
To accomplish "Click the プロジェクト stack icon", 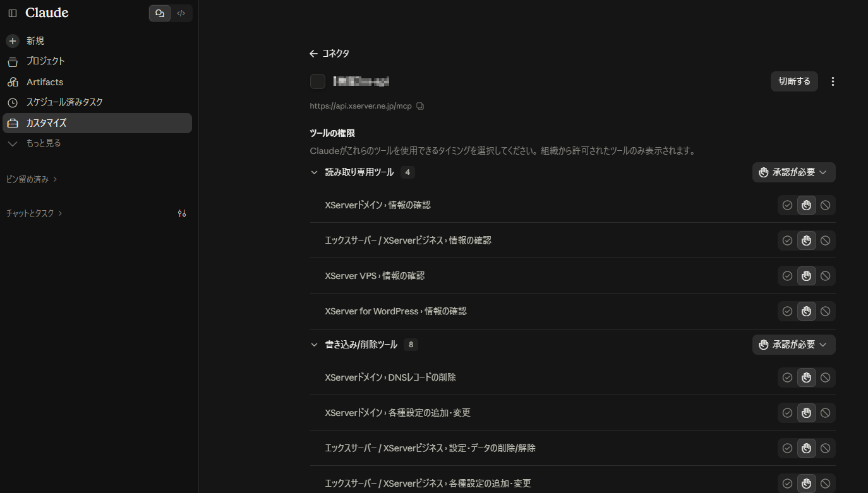I will click(x=13, y=62).
